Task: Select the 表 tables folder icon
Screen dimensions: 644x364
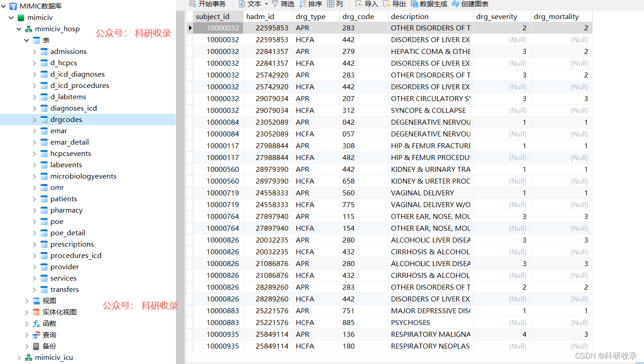Action: (x=36, y=40)
